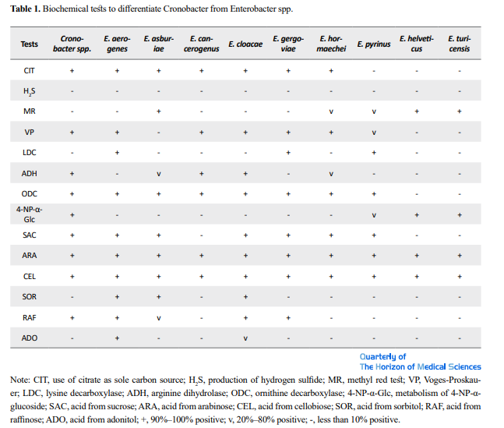The image size is (504, 428).
Task: Select the 'H2S' row label
Action: point(30,91)
